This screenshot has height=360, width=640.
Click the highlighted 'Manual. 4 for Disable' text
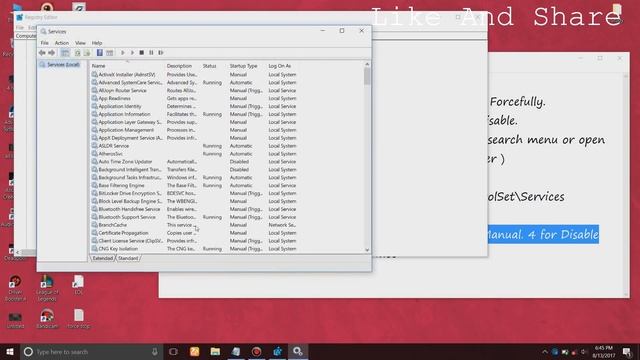[x=543, y=234]
